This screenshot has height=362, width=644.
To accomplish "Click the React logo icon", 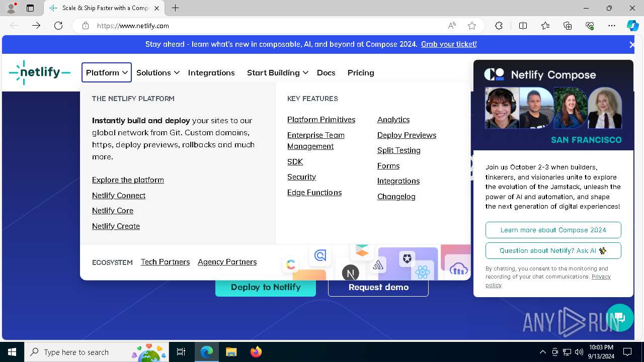I will [423, 272].
